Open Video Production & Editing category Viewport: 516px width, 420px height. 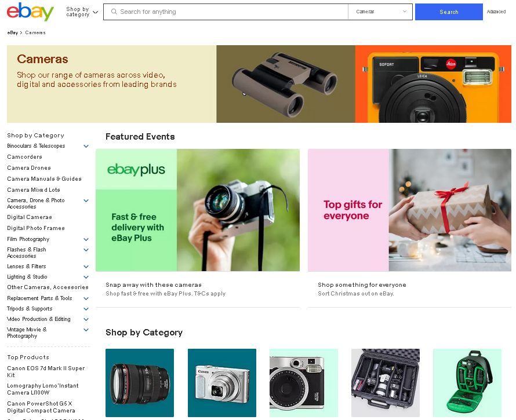point(39,319)
